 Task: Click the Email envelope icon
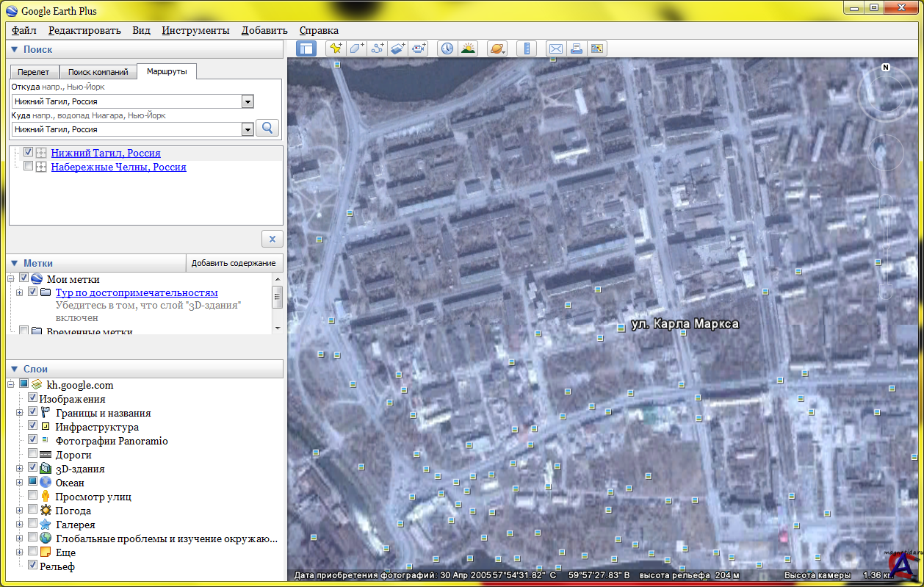(x=556, y=48)
